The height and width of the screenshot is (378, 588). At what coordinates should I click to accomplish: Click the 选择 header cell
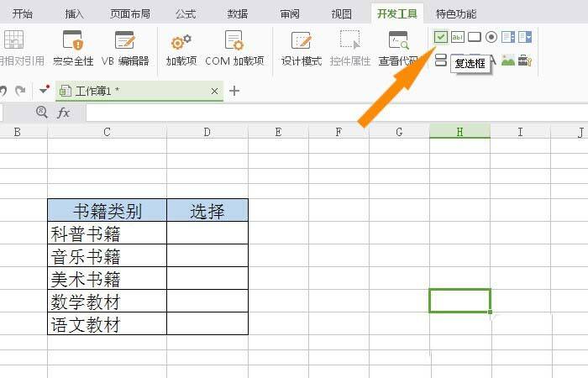tap(207, 210)
